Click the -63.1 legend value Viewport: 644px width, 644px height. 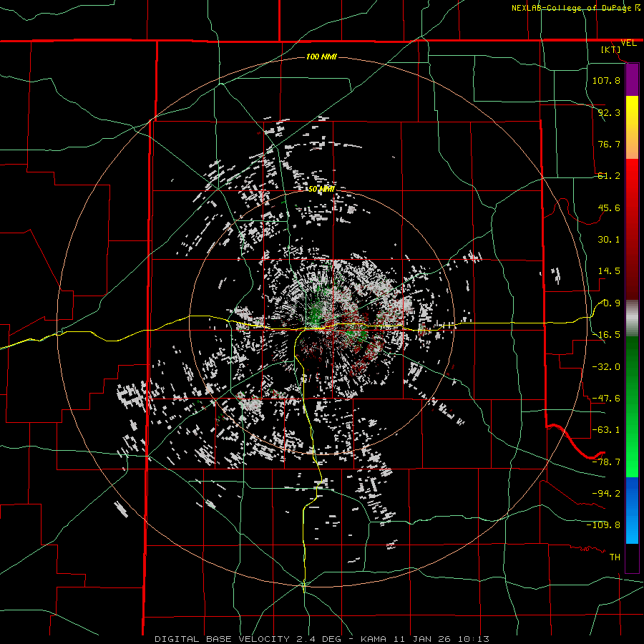point(606,430)
